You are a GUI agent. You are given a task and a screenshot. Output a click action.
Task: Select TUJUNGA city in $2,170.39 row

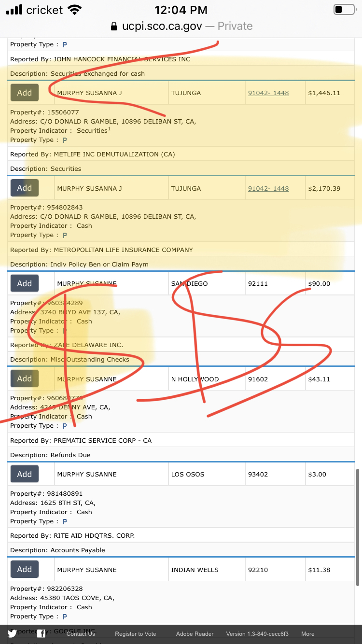(x=186, y=188)
